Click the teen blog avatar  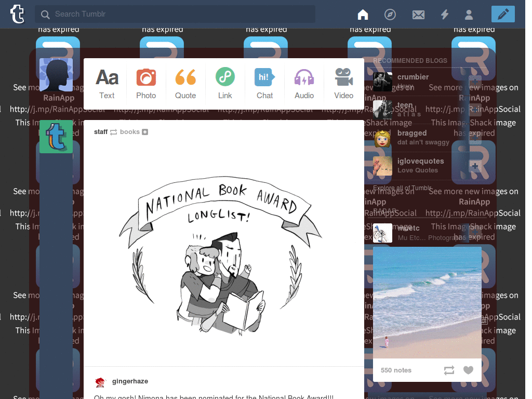click(x=382, y=110)
